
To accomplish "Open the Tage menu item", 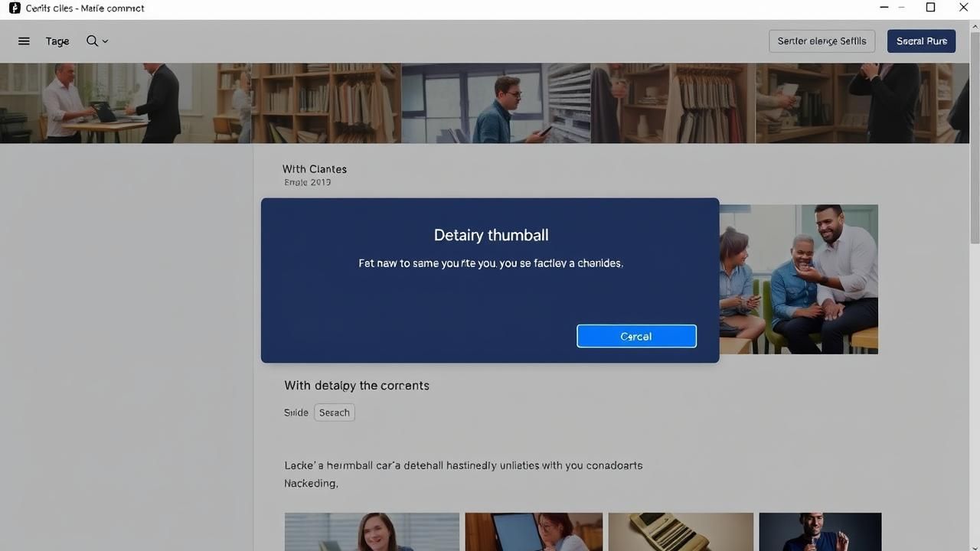I will [x=57, y=41].
